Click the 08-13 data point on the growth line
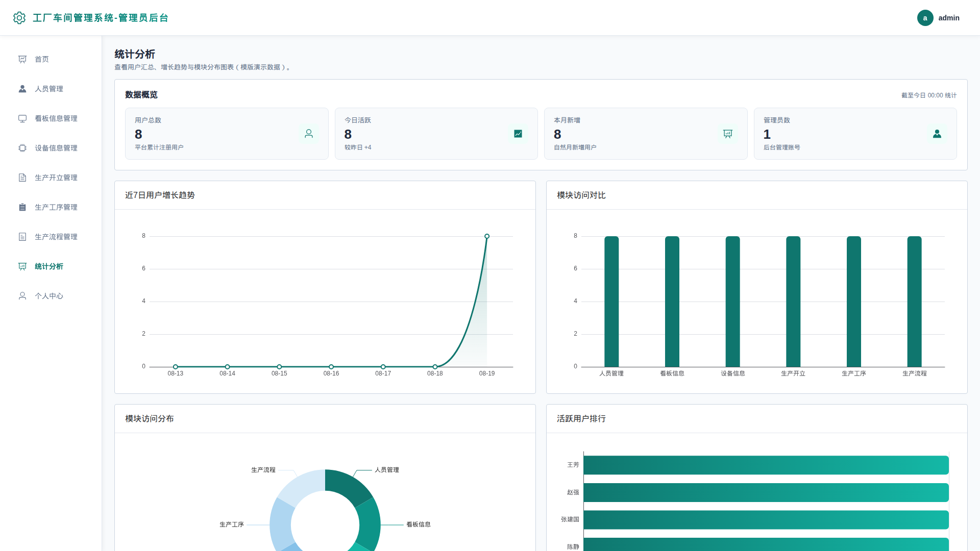 coord(176,367)
